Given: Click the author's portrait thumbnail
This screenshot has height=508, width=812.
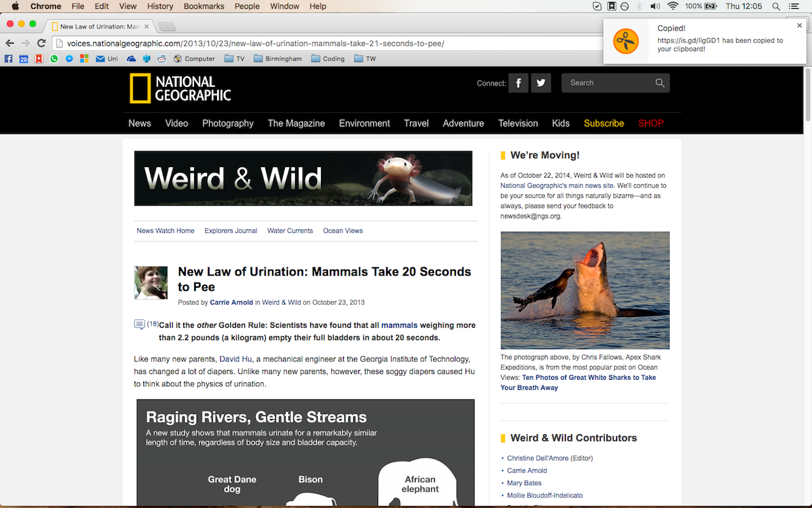Looking at the screenshot, I should coord(151,283).
